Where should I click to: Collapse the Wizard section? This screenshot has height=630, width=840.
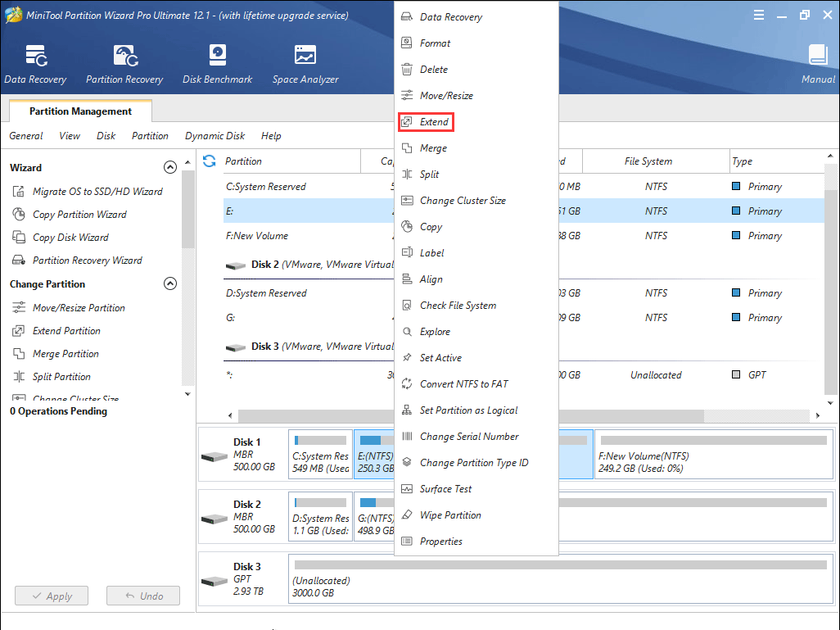point(169,168)
